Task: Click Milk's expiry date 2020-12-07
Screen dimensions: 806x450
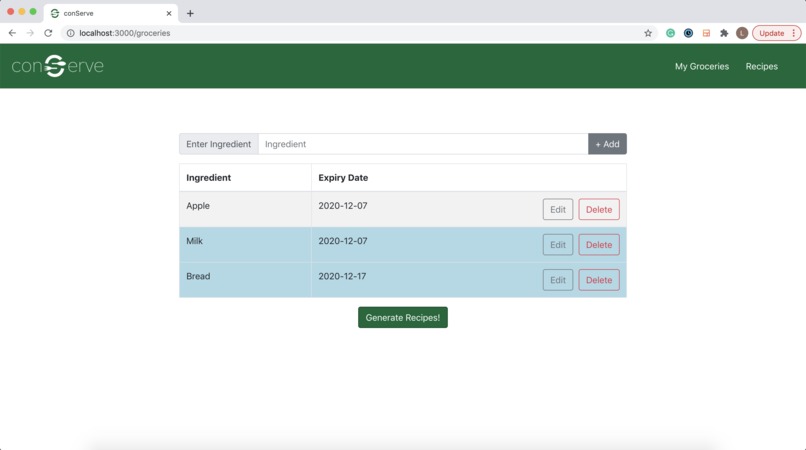Action: [343, 241]
